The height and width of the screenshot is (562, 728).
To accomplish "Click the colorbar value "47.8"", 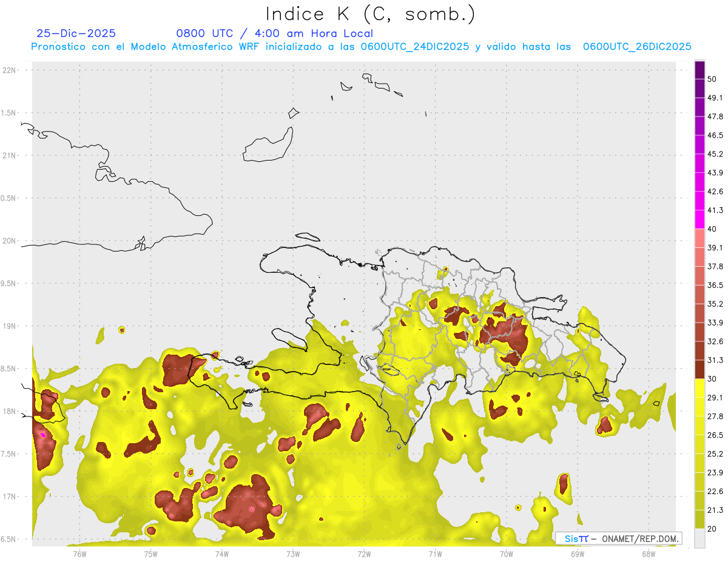I will [715, 116].
